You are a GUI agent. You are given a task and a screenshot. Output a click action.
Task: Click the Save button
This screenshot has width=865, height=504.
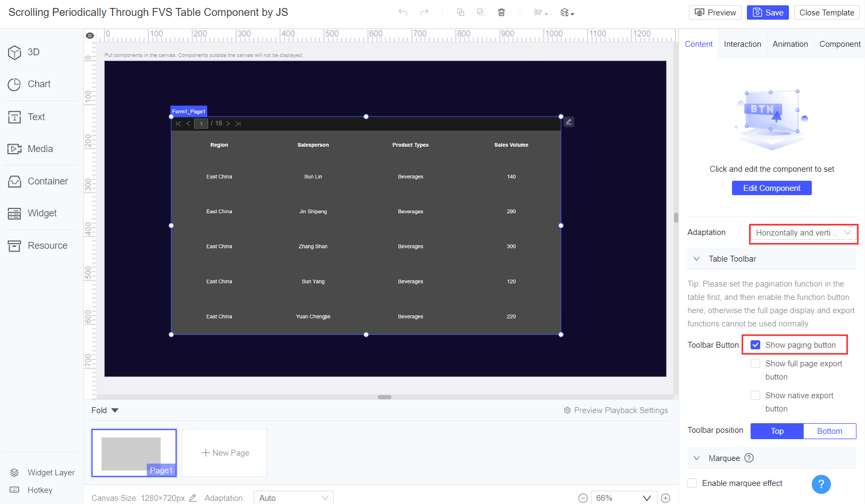coord(768,13)
